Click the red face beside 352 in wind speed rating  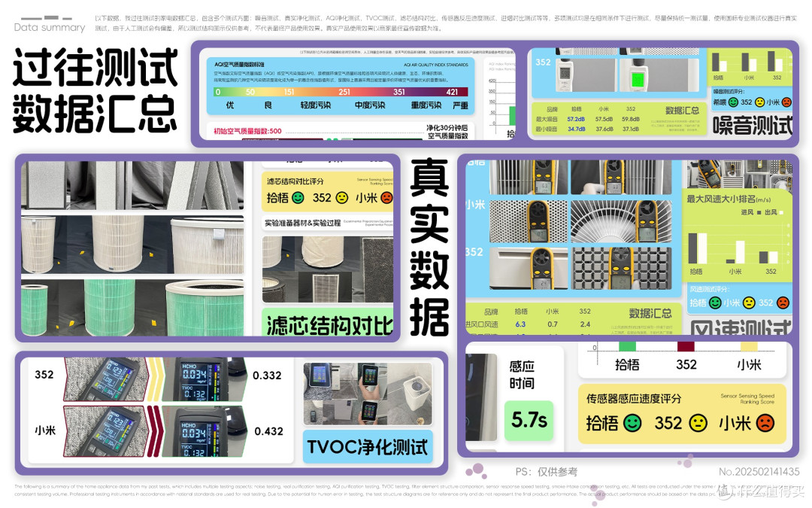[783, 303]
